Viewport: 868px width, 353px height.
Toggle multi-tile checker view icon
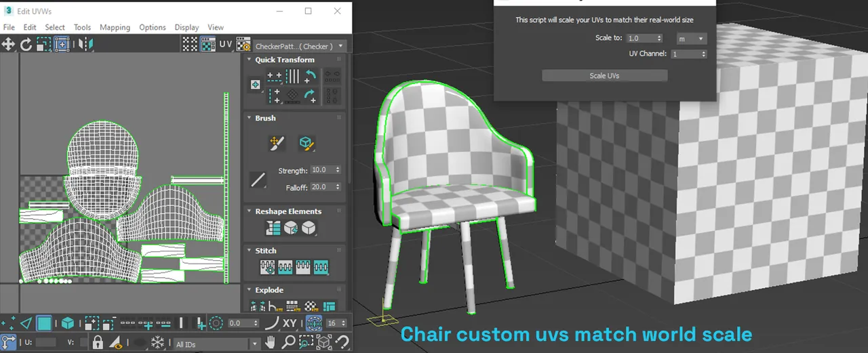point(191,44)
